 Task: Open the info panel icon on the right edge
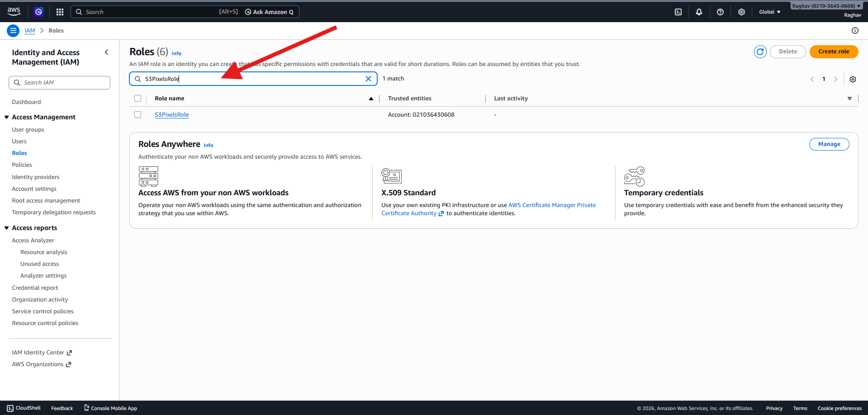tap(855, 30)
